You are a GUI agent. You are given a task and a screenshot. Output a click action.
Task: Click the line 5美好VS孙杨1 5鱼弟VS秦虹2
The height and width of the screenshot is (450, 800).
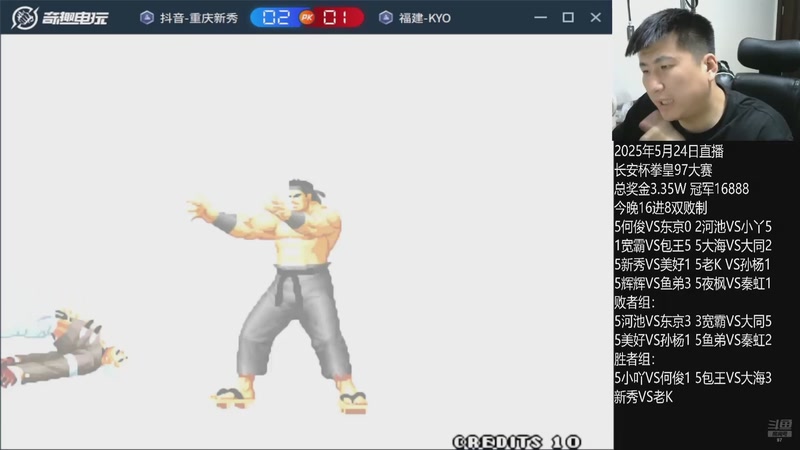click(693, 340)
